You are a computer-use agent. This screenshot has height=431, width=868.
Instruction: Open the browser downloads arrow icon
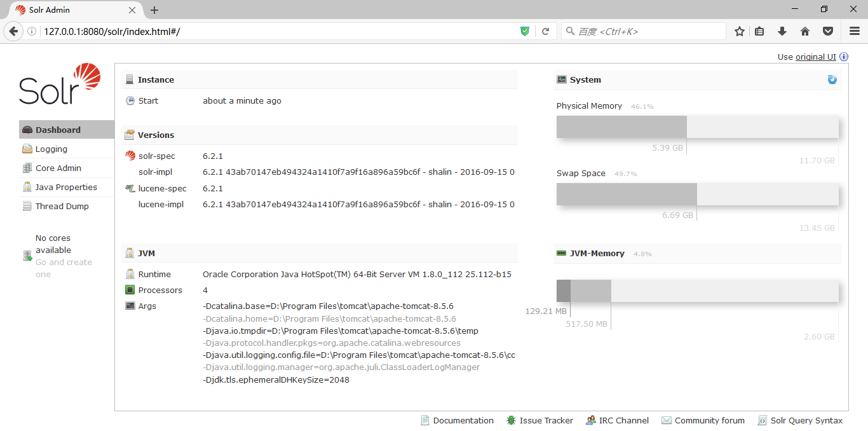point(782,31)
